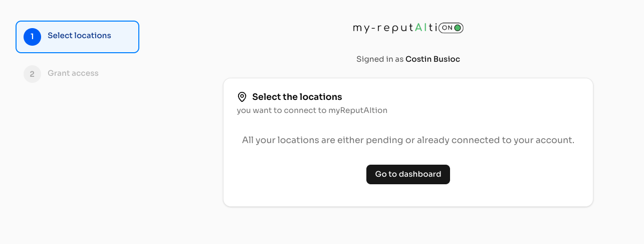The image size is (644, 244).
Task: Toggle the ON switch in the logo
Action: click(451, 28)
